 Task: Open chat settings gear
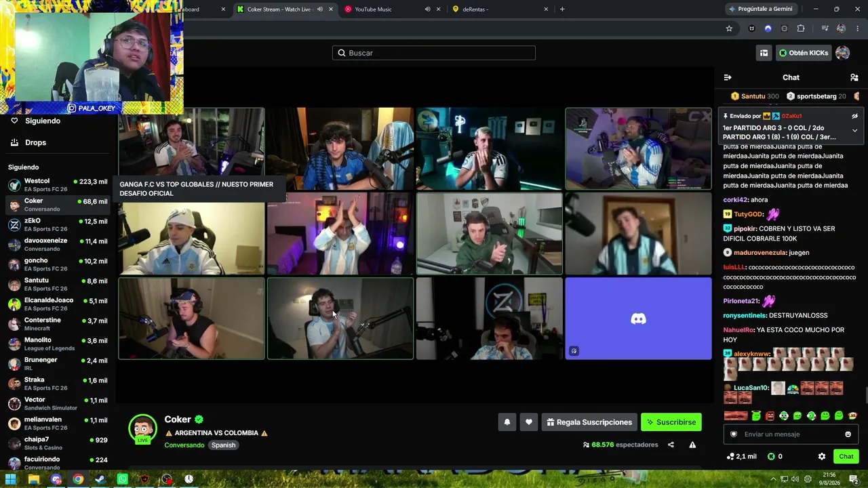tap(822, 456)
